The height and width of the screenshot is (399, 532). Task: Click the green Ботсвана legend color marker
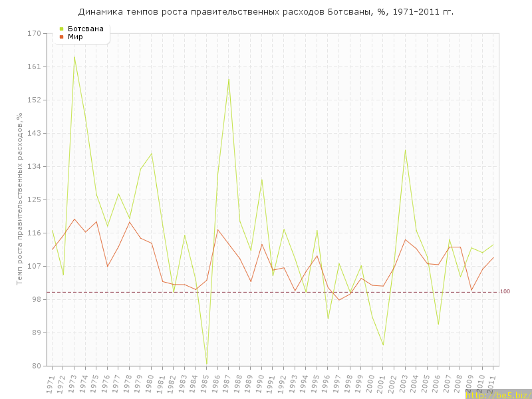point(61,29)
